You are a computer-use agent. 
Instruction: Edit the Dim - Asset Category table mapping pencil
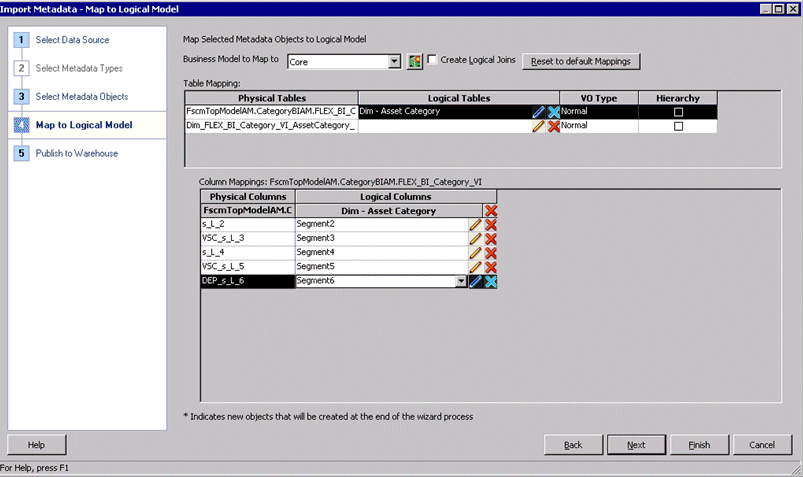tap(538, 112)
